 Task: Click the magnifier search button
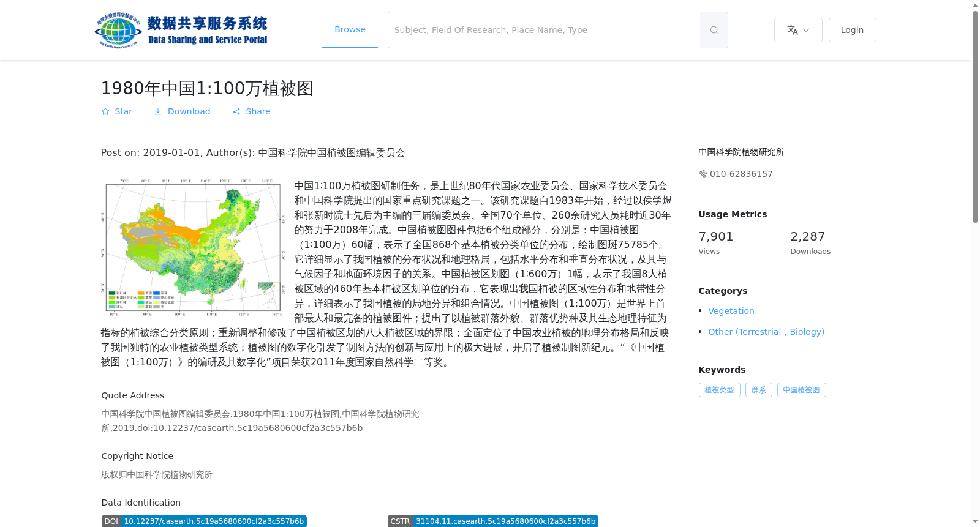click(x=714, y=30)
